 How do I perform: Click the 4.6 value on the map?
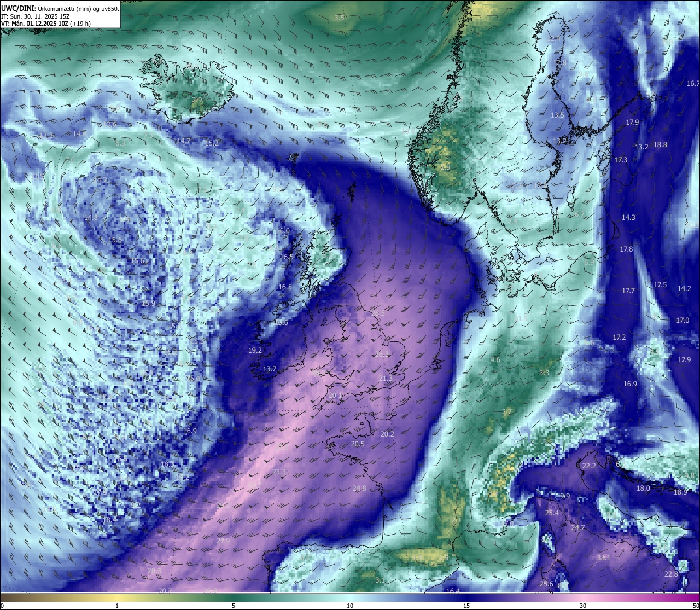495,360
